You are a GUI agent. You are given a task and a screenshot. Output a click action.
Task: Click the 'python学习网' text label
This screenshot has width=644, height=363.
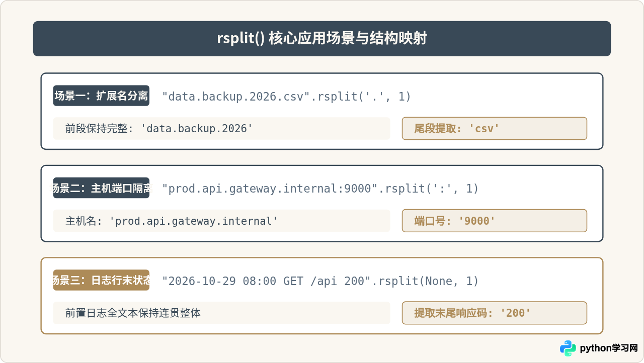(x=609, y=348)
